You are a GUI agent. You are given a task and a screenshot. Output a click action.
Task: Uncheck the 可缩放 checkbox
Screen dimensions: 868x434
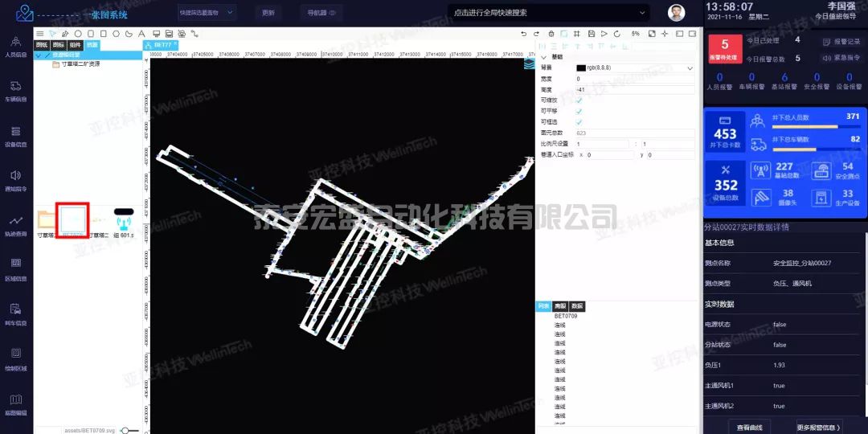[x=579, y=100]
